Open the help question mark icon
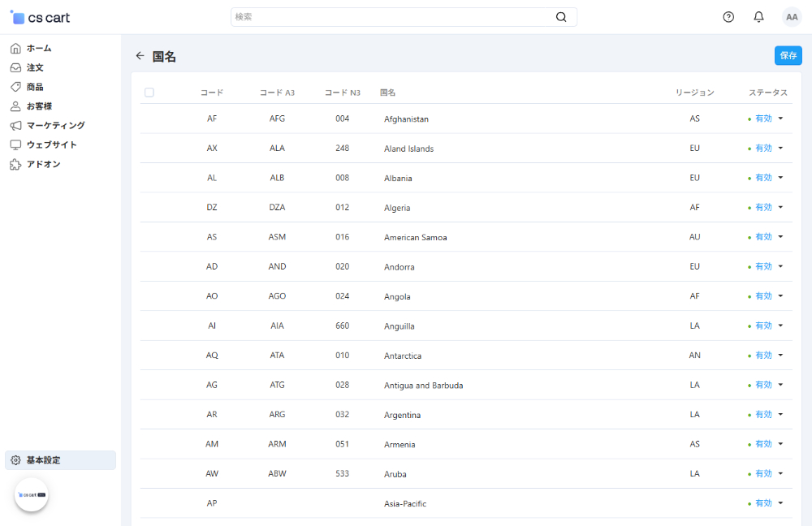The image size is (812, 526). click(728, 17)
